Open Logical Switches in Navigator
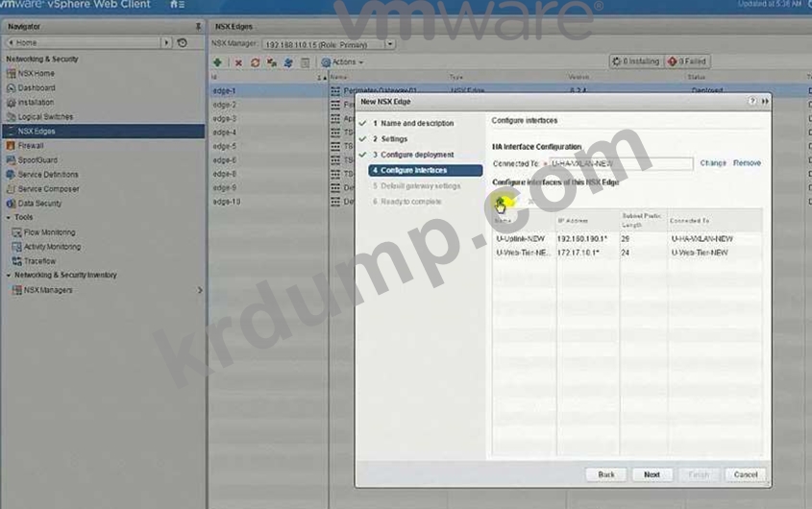This screenshot has height=509, width=812. [45, 117]
